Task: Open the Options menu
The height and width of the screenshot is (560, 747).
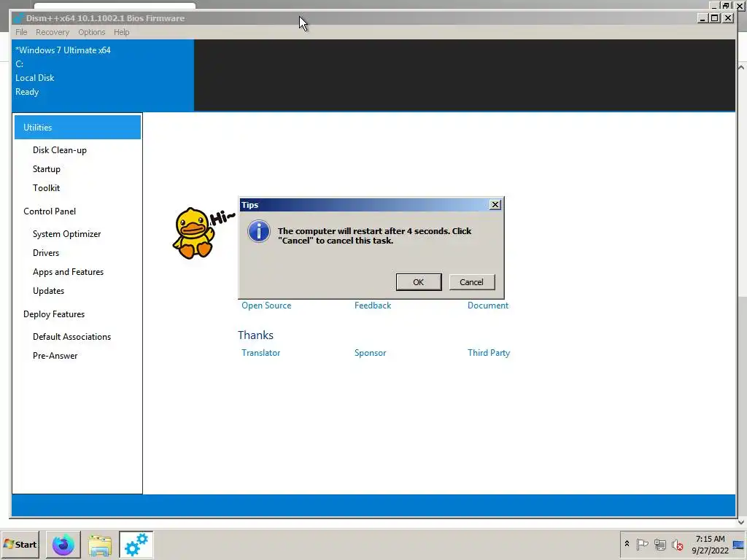Action: 91,32
